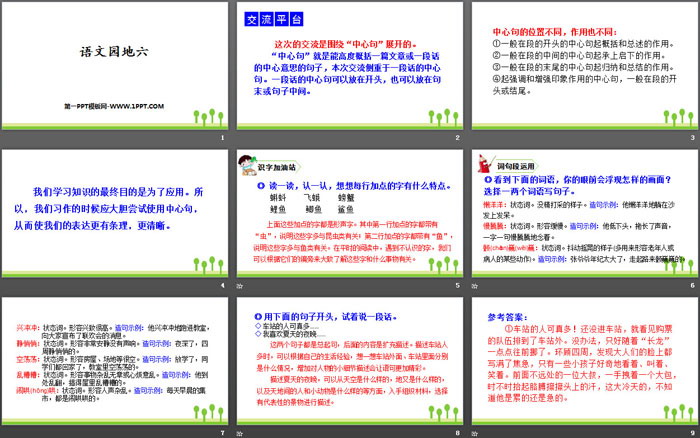Click item ③一般在段的末尾 on slide 3
Screen dimensions: 700x438
click(583, 67)
